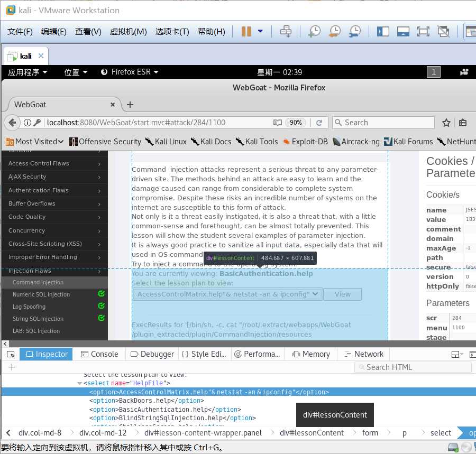This screenshot has width=476, height=454.
Task: Open the 编辑(E) menu
Action: [x=54, y=32]
